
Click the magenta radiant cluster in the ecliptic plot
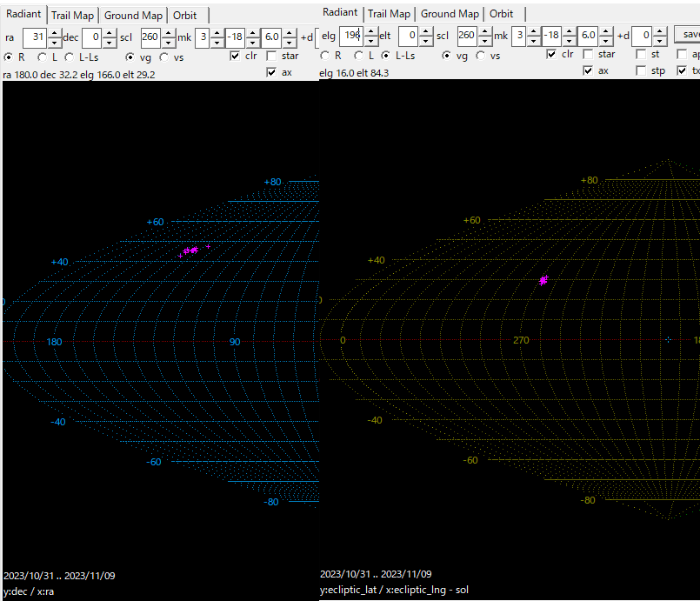[x=543, y=280]
